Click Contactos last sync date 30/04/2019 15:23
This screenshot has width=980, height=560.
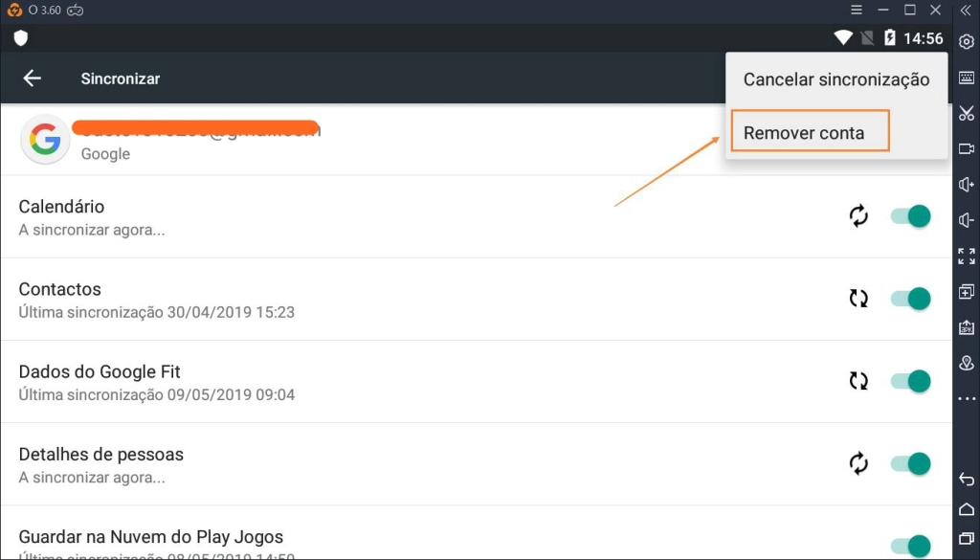point(231,312)
